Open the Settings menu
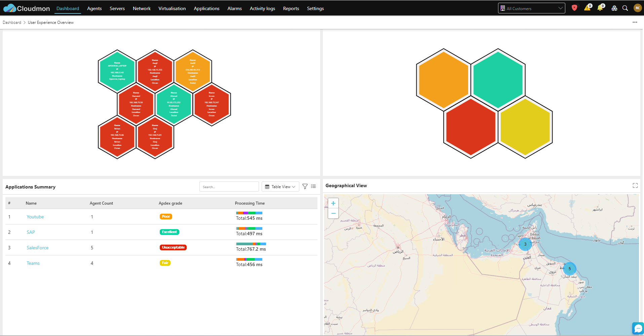644x336 pixels. tap(315, 8)
